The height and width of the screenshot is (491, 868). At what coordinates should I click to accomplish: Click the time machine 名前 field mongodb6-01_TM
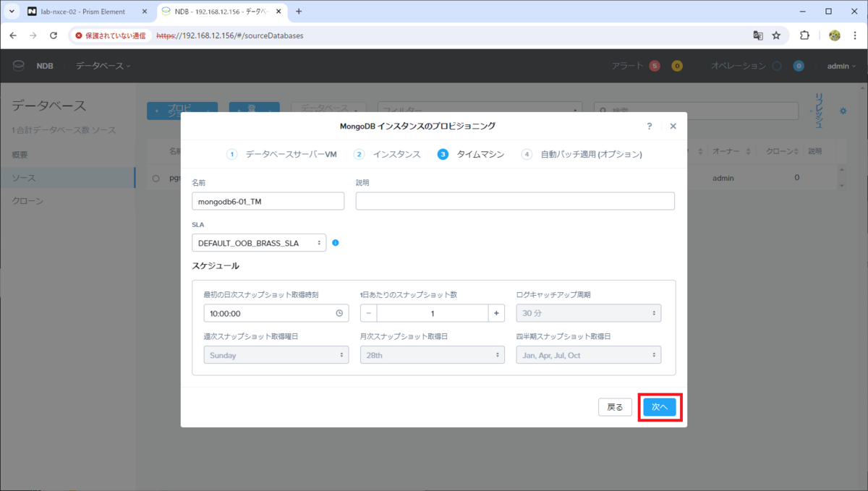point(268,201)
